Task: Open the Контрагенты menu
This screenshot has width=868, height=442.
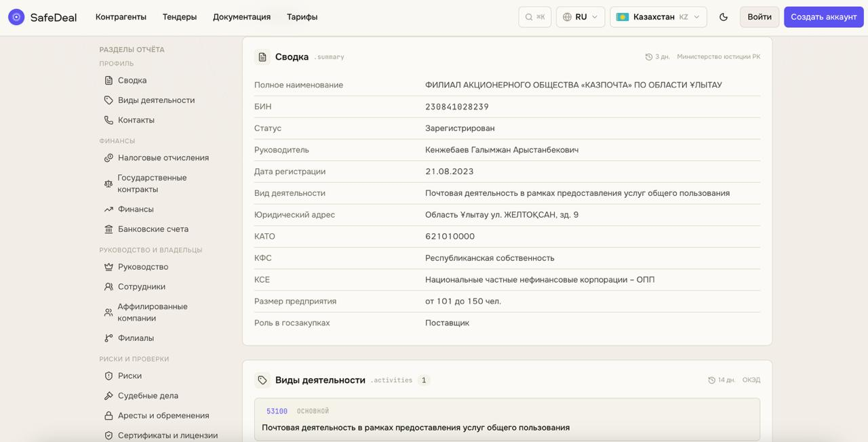Action: (121, 17)
